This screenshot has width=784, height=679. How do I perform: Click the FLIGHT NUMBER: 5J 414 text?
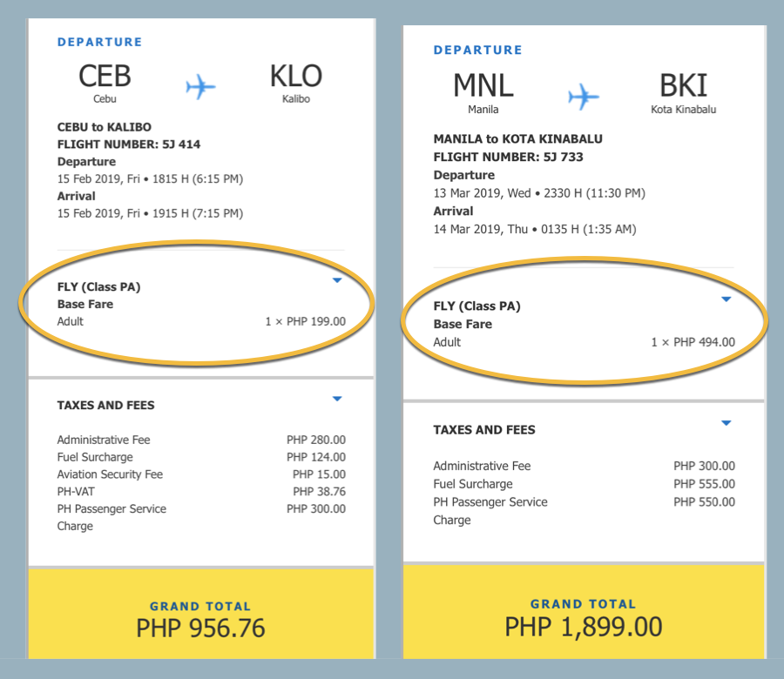[129, 145]
